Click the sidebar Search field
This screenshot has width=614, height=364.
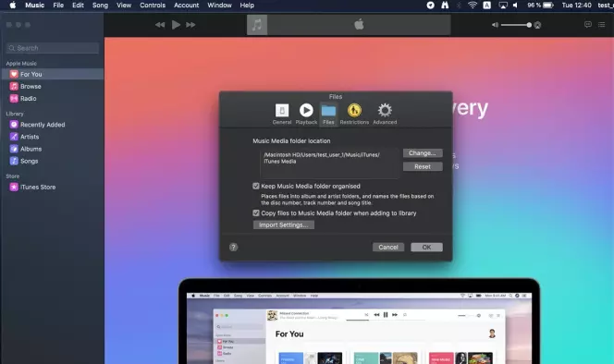[53, 48]
